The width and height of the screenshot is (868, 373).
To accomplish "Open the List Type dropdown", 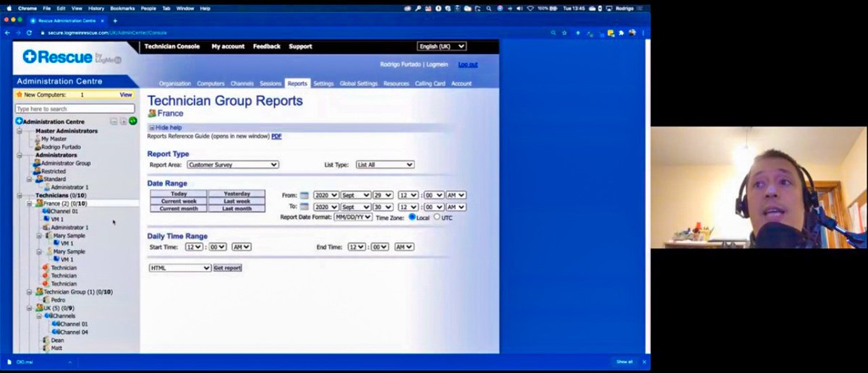I will point(385,165).
